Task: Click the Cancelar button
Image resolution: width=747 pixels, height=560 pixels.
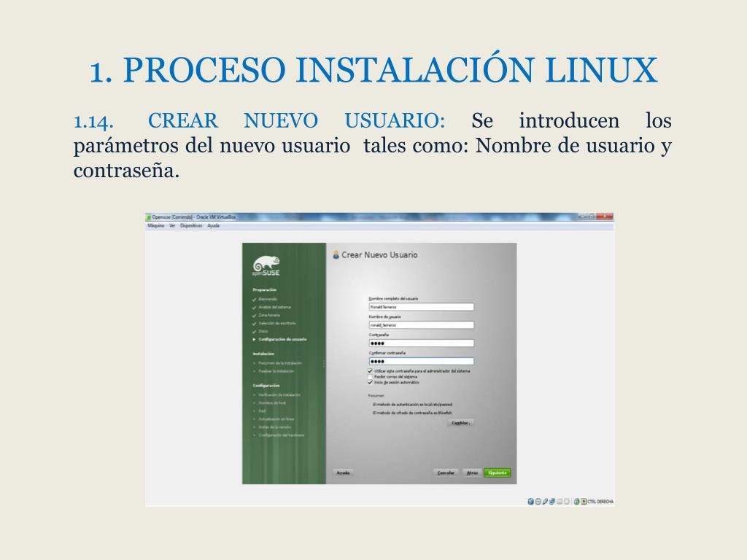Action: coord(446,472)
